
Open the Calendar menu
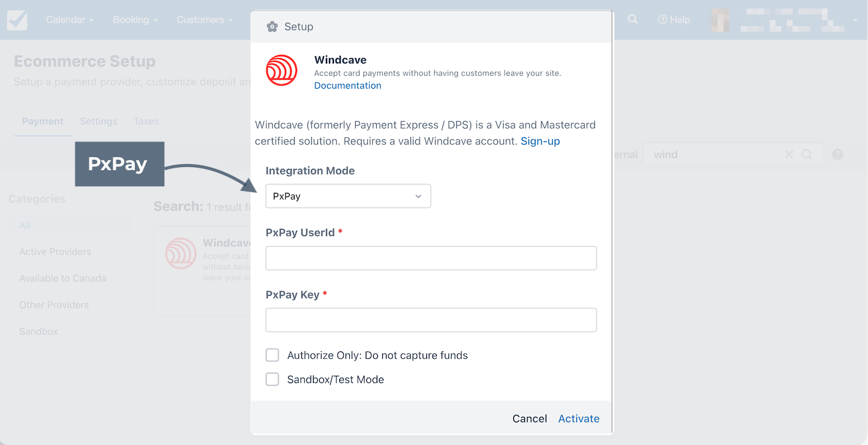coord(70,20)
